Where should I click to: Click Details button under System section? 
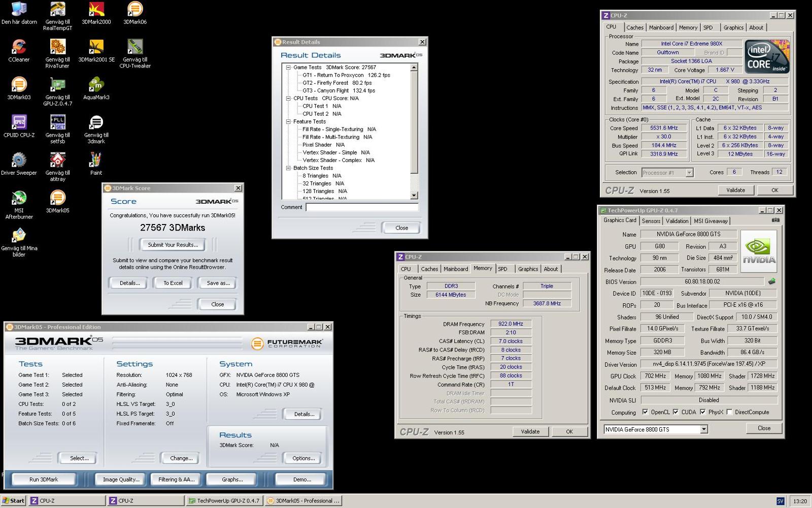click(x=304, y=414)
